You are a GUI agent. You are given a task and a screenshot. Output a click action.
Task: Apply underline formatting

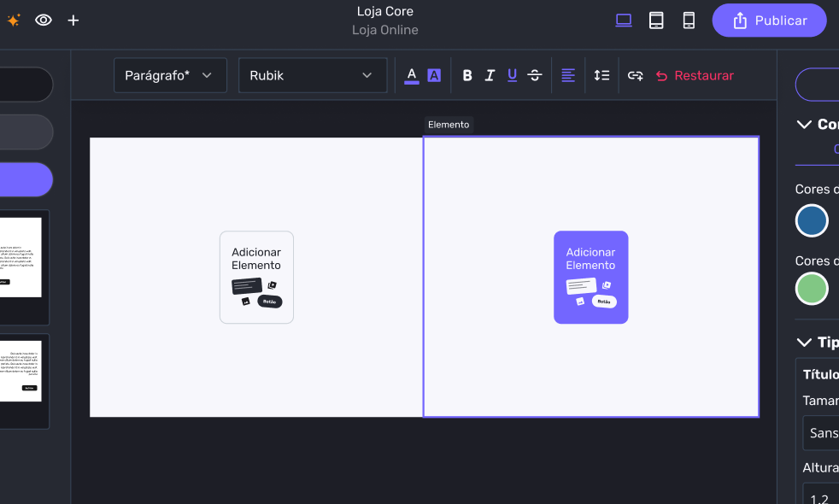[x=512, y=75]
